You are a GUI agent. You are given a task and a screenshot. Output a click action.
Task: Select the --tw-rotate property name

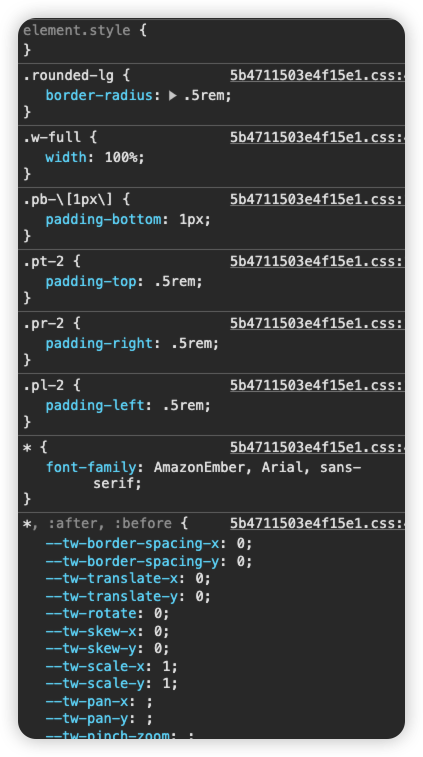click(x=91, y=614)
